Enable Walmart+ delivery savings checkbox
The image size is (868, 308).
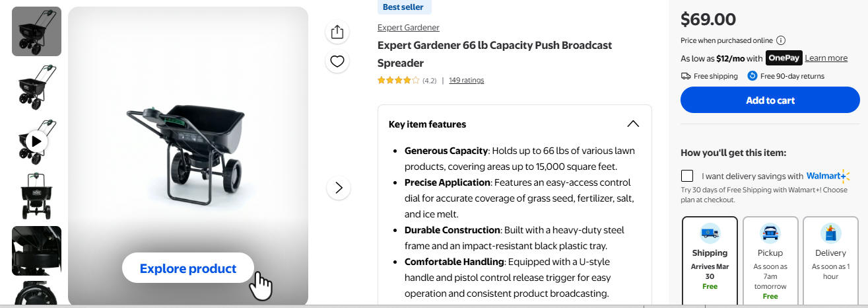[x=687, y=176]
